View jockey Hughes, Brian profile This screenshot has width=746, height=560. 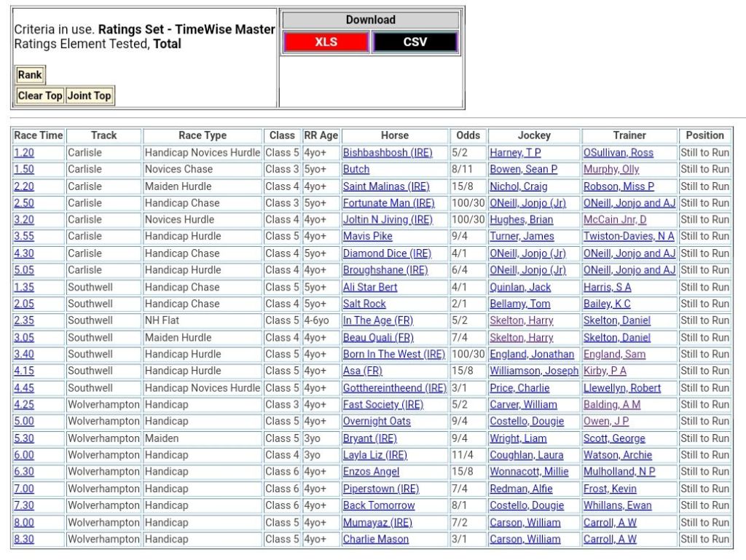pos(521,220)
